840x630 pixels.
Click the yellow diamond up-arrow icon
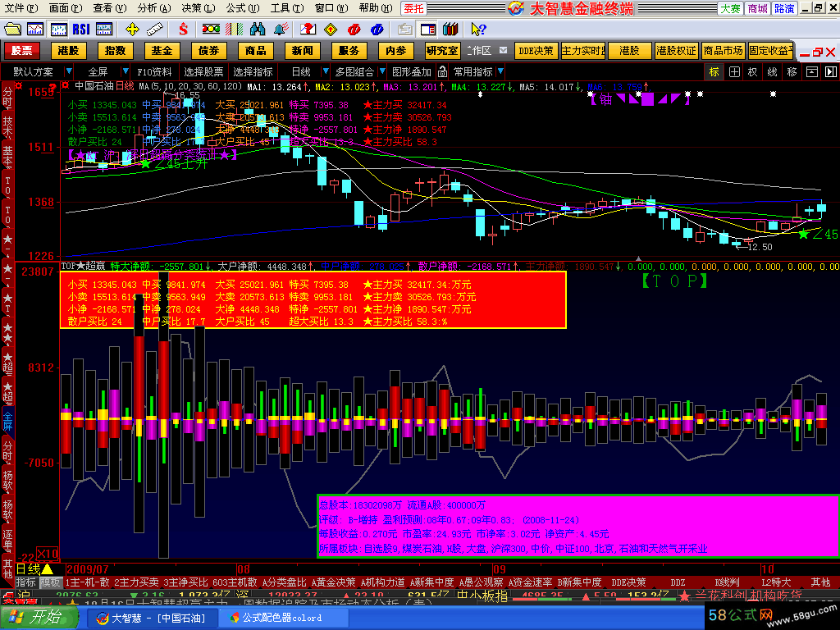[x=331, y=29]
